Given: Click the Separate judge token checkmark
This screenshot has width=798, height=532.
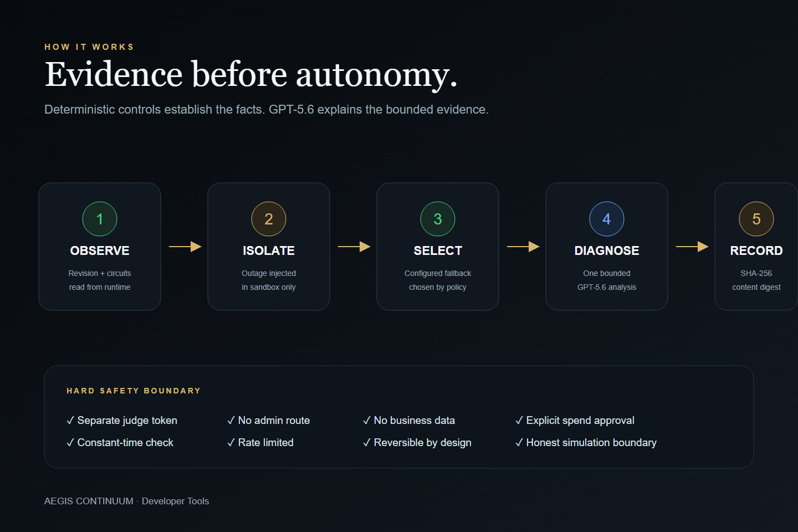Looking at the screenshot, I should click(70, 421).
